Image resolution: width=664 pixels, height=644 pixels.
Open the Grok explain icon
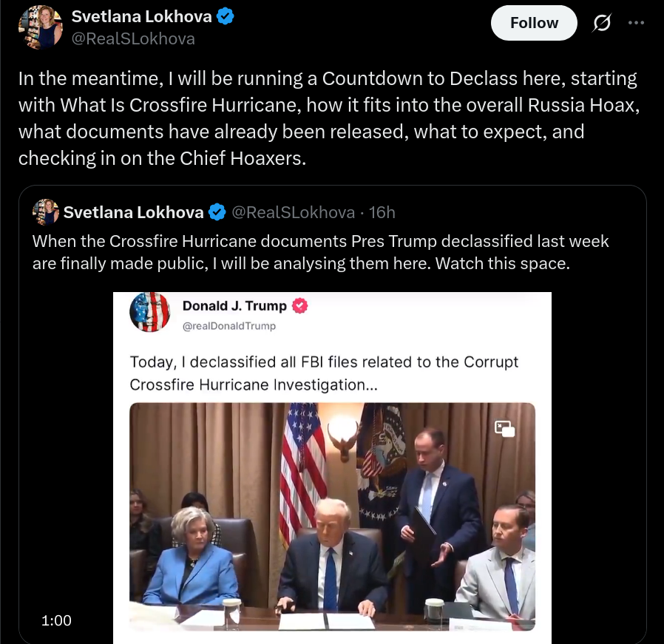[x=601, y=23]
